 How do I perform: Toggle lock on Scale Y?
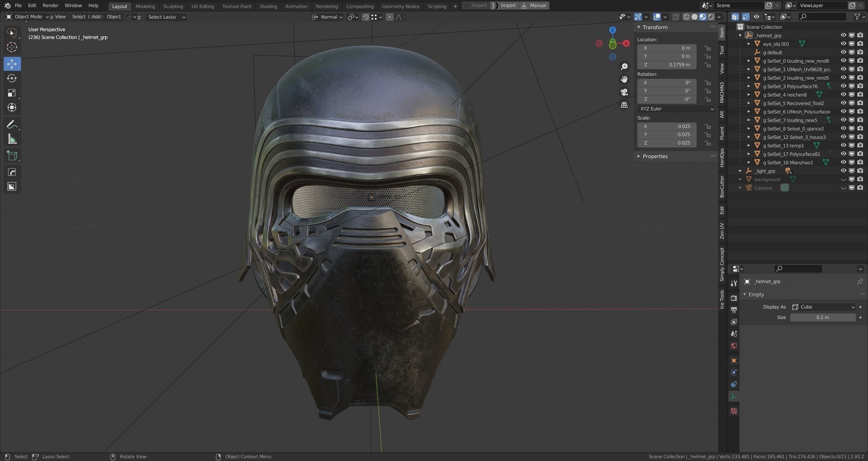(708, 134)
